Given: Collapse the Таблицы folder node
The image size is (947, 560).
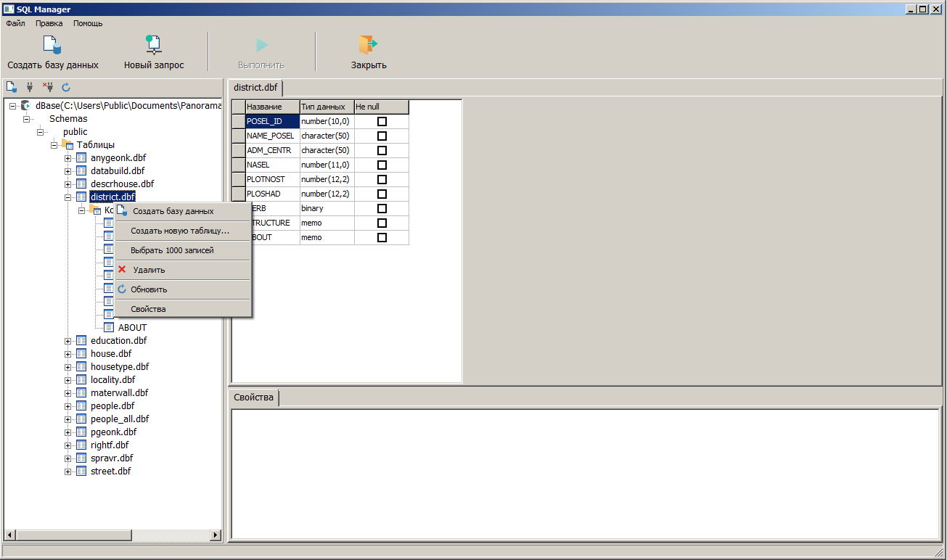Looking at the screenshot, I should 54,145.
